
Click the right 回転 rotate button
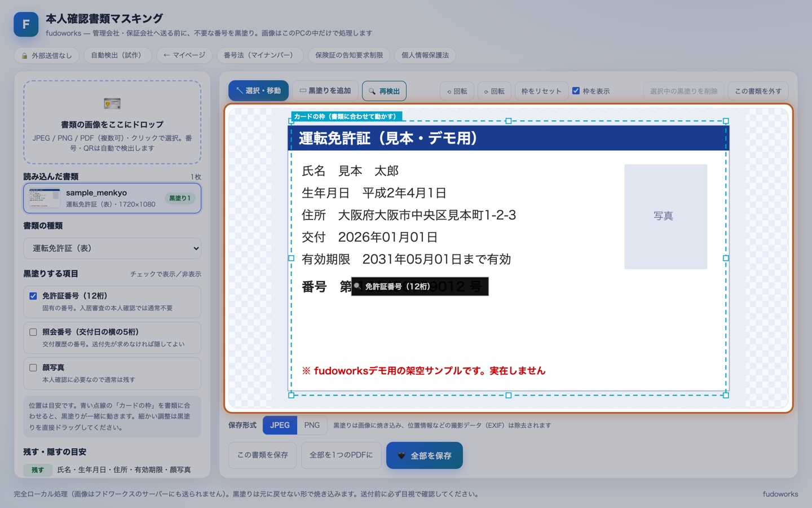point(494,91)
